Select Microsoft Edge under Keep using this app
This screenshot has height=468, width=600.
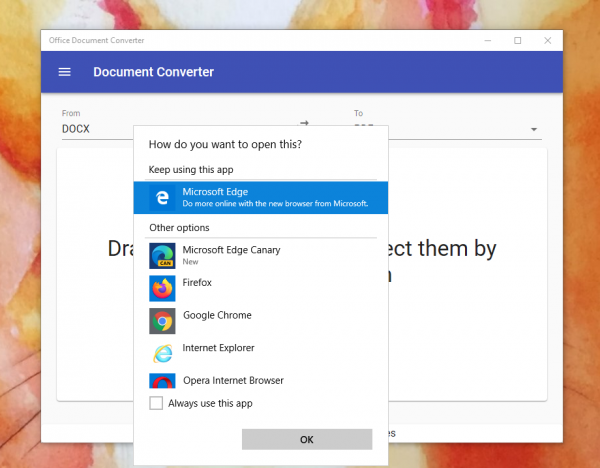(x=261, y=197)
